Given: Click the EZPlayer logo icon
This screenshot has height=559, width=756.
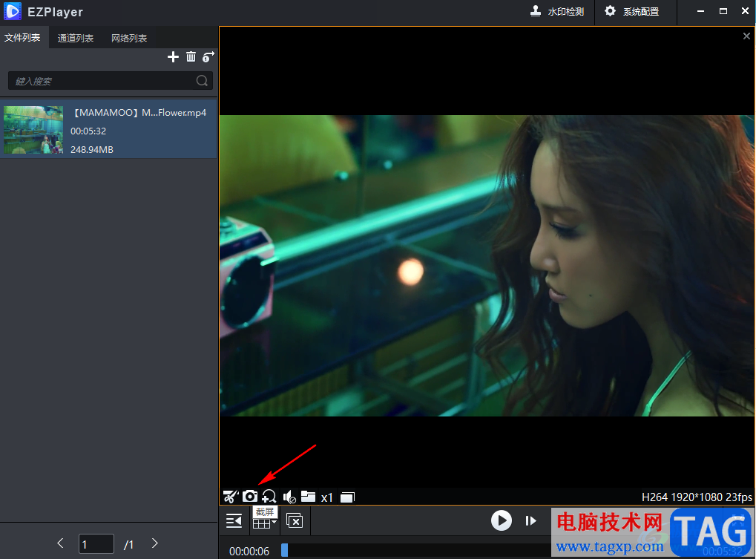Looking at the screenshot, I should 12,11.
